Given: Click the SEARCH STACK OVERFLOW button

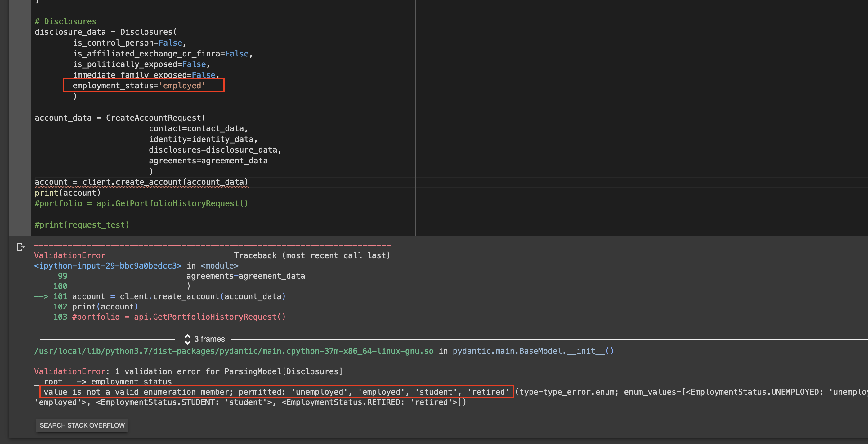Looking at the screenshot, I should (82, 425).
